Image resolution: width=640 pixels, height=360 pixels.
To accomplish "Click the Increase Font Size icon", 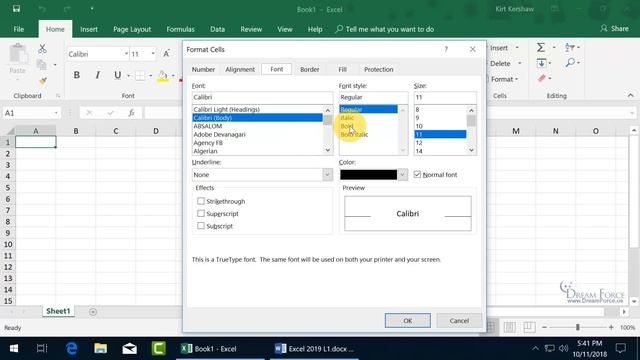I will click(167, 54).
